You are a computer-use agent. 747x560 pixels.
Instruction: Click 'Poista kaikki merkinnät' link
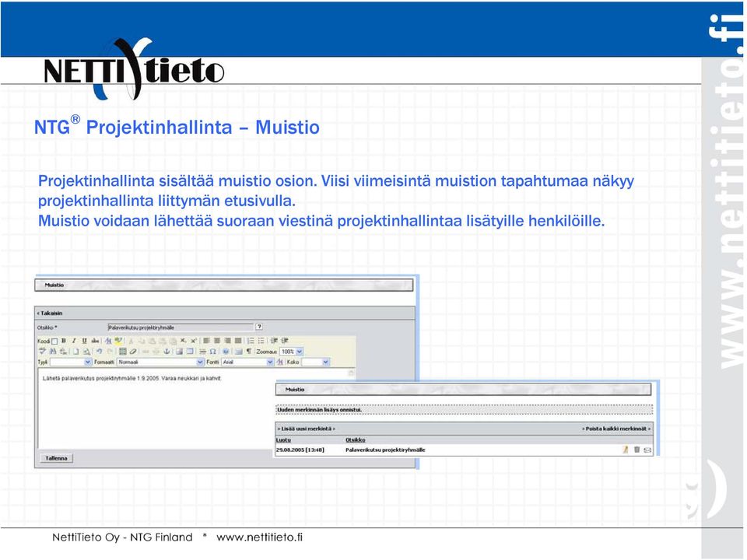[616, 429]
